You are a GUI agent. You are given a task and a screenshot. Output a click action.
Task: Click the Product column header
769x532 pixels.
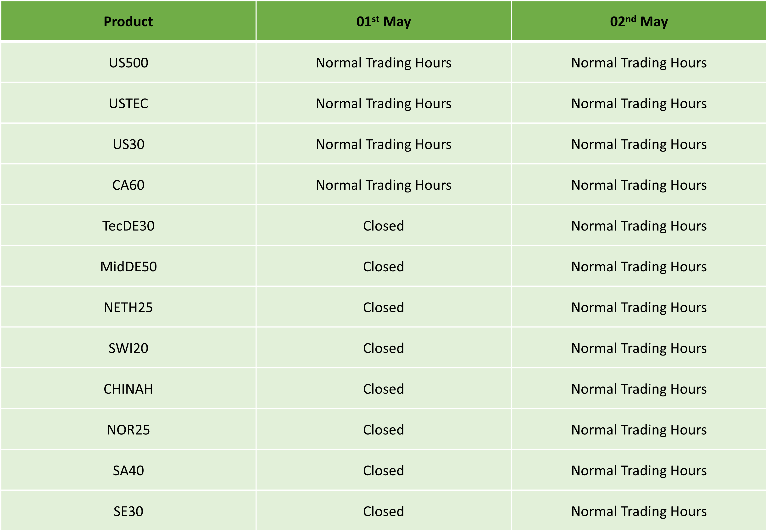(x=128, y=21)
